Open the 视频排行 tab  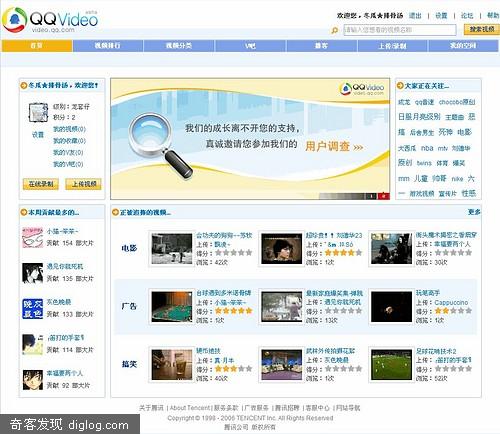pyautogui.click(x=108, y=46)
